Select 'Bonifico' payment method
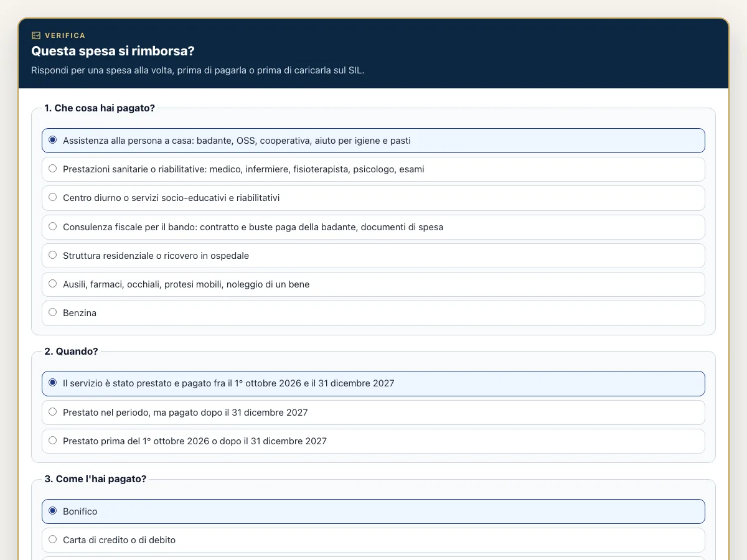 click(374, 511)
